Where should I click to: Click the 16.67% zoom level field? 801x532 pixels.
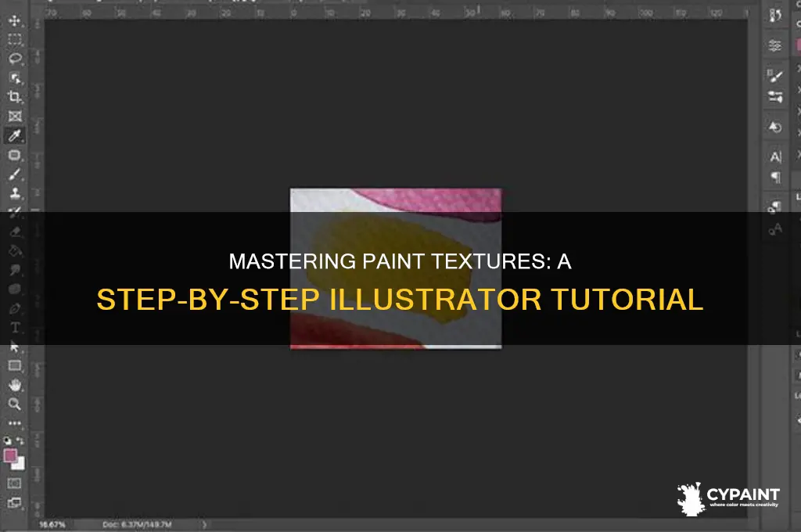(52, 524)
